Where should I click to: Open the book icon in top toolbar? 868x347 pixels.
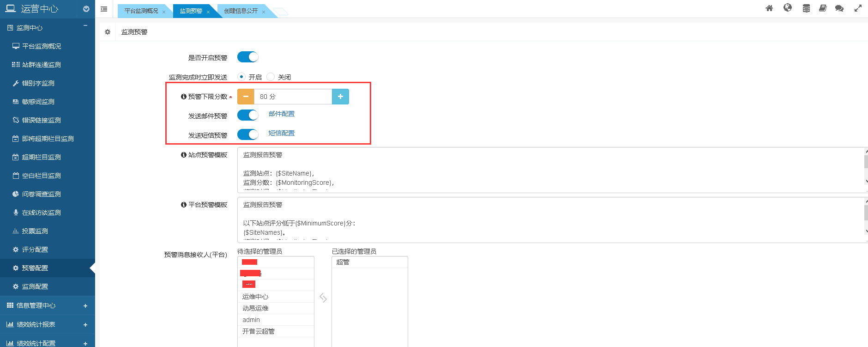[x=823, y=8]
